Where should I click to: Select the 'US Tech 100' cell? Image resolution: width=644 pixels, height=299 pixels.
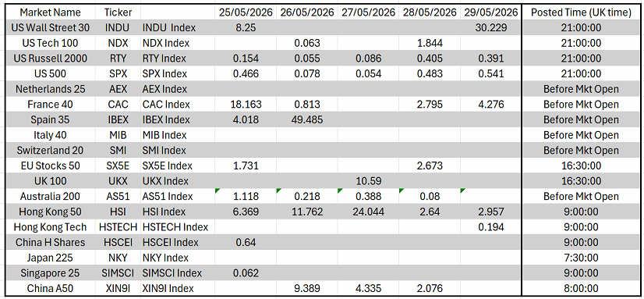51,43
